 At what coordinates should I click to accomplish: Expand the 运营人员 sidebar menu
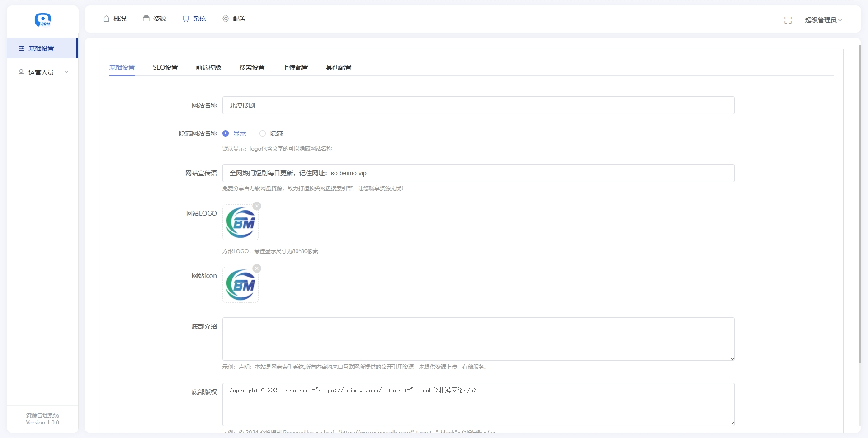point(67,72)
